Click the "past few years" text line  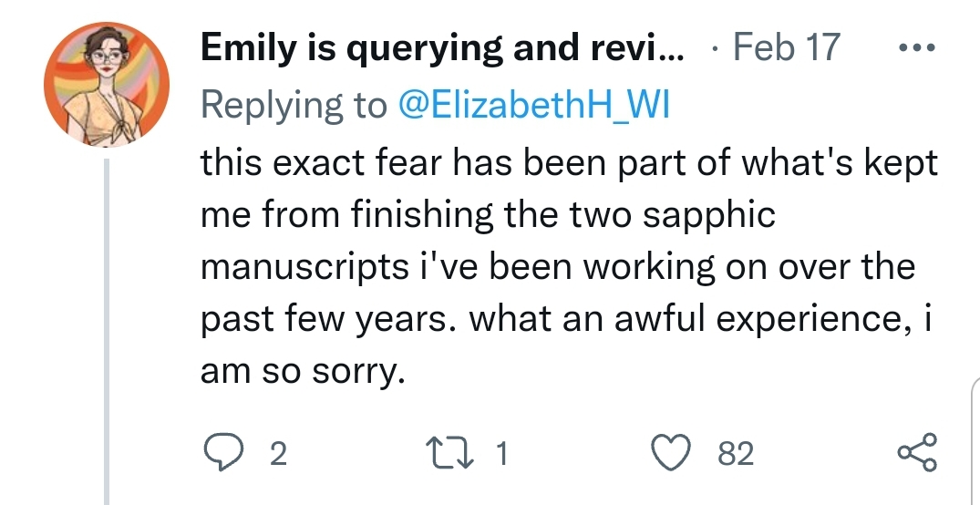pos(330,319)
